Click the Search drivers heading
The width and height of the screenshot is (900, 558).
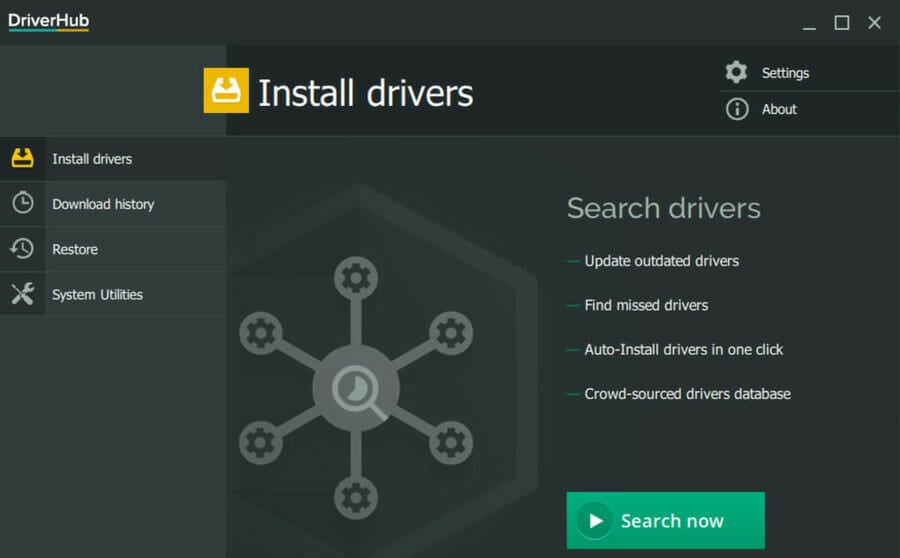[x=664, y=208]
